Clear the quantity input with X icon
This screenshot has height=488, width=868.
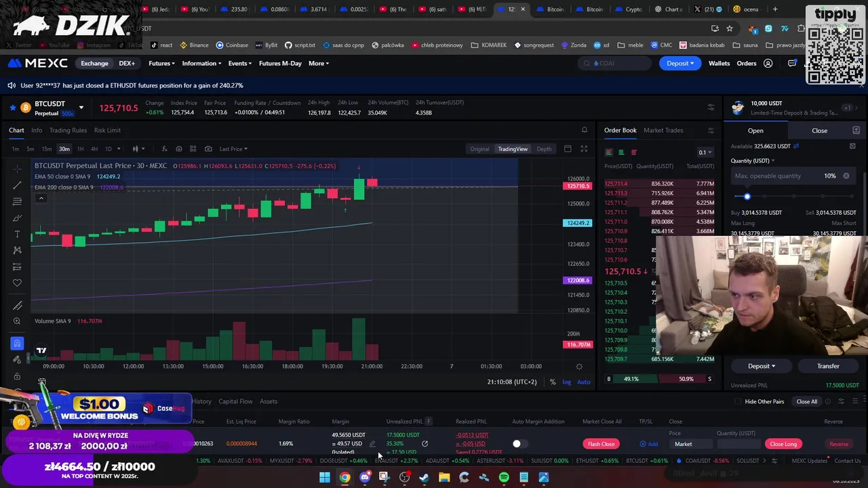click(x=846, y=176)
